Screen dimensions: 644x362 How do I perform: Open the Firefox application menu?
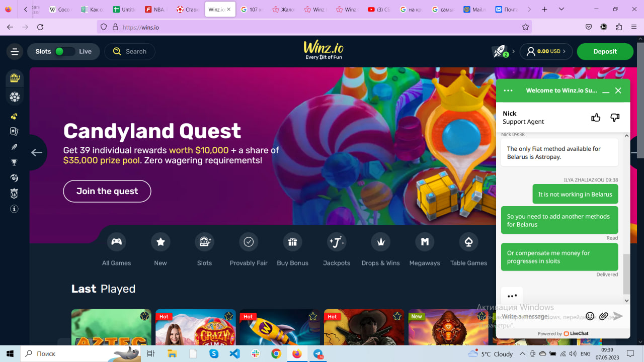coord(634,27)
